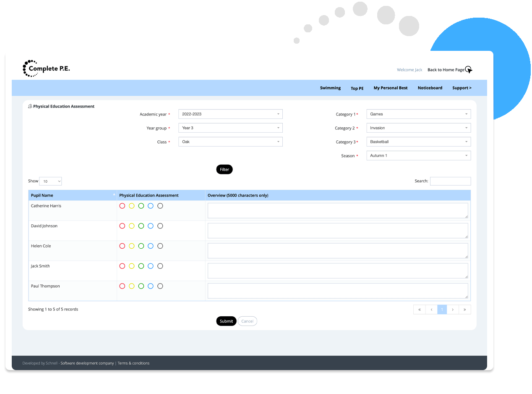
Task: Change the Show entries count dropdown
Action: pyautogui.click(x=50, y=181)
